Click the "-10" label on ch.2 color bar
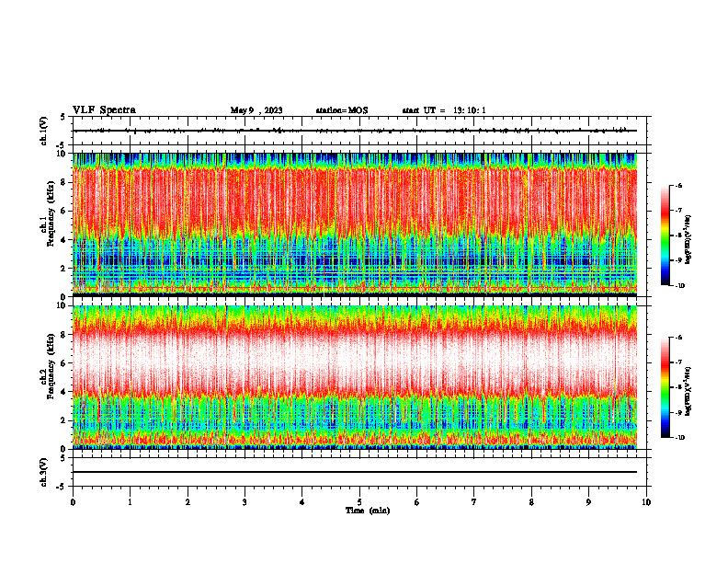The height and width of the screenshot is (563, 728). click(680, 438)
